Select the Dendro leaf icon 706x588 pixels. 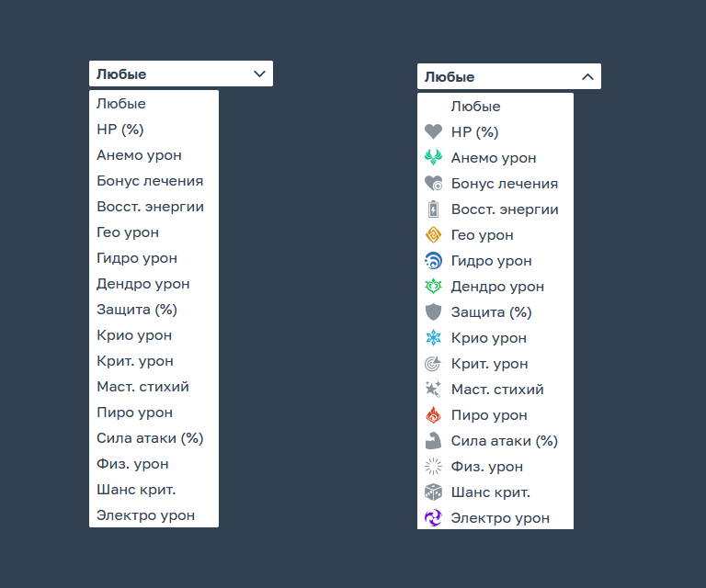(x=433, y=286)
